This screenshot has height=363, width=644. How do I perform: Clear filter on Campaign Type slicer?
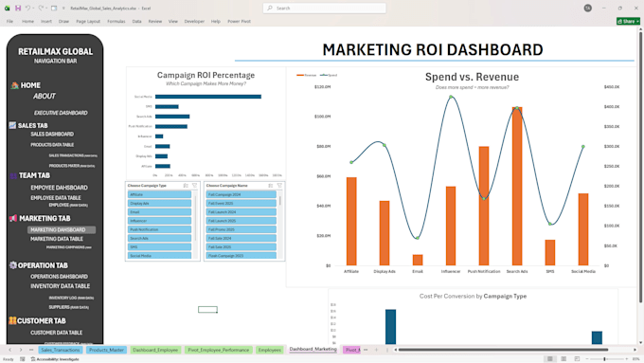(195, 186)
